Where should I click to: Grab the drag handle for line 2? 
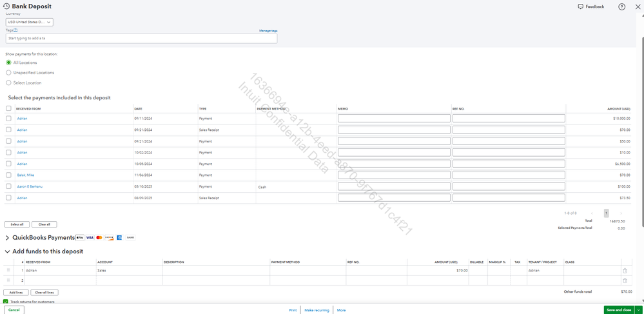click(x=8, y=280)
